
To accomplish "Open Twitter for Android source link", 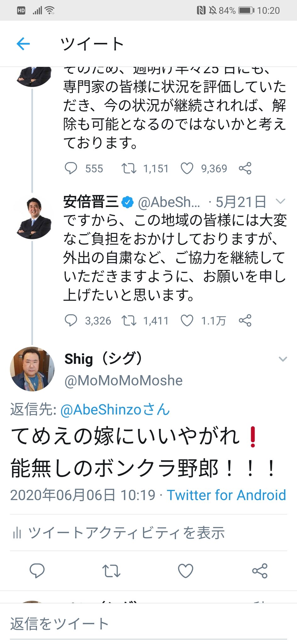I will pos(226,495).
